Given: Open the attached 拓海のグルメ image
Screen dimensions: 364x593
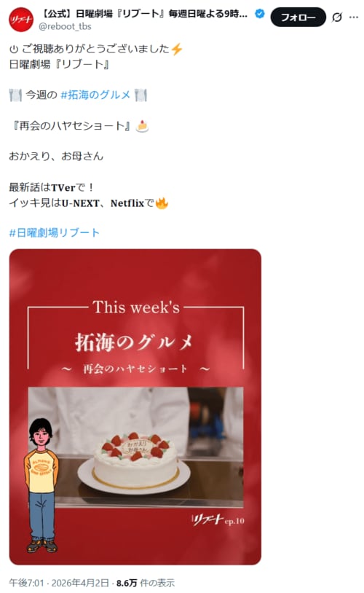Looking at the screenshot, I should [x=135, y=407].
